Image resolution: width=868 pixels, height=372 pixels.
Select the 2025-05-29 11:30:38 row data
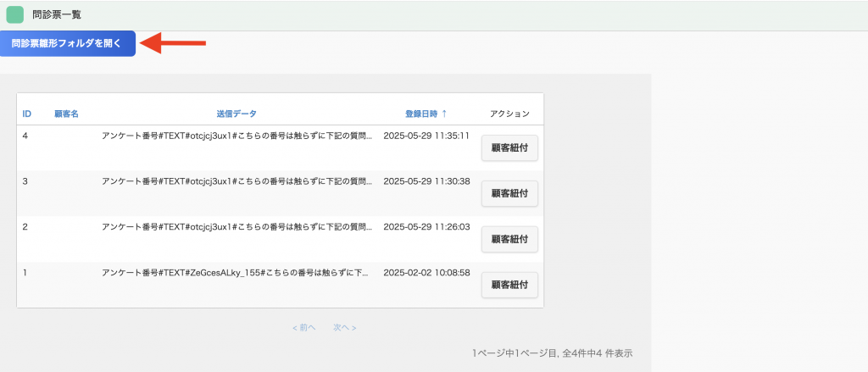280,193
